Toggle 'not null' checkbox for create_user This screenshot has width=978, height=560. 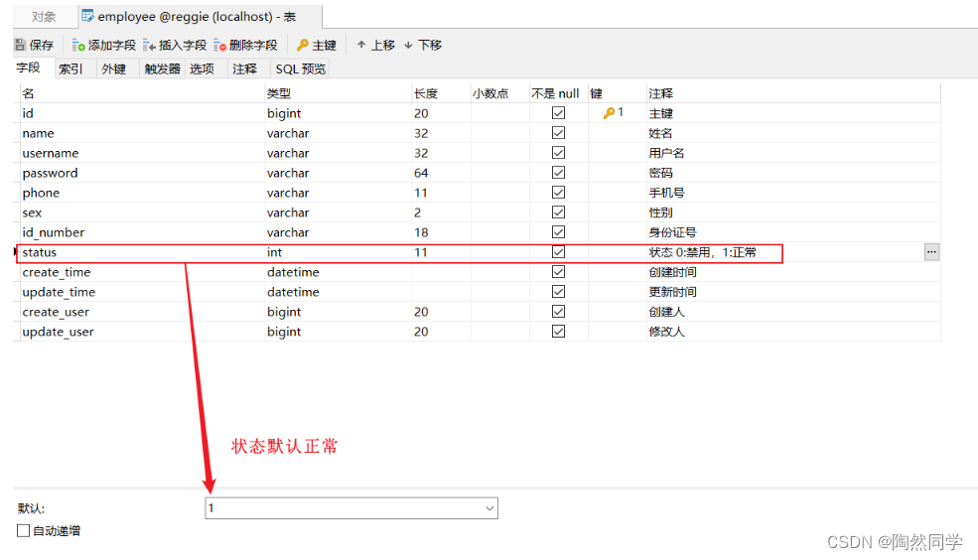coord(558,311)
